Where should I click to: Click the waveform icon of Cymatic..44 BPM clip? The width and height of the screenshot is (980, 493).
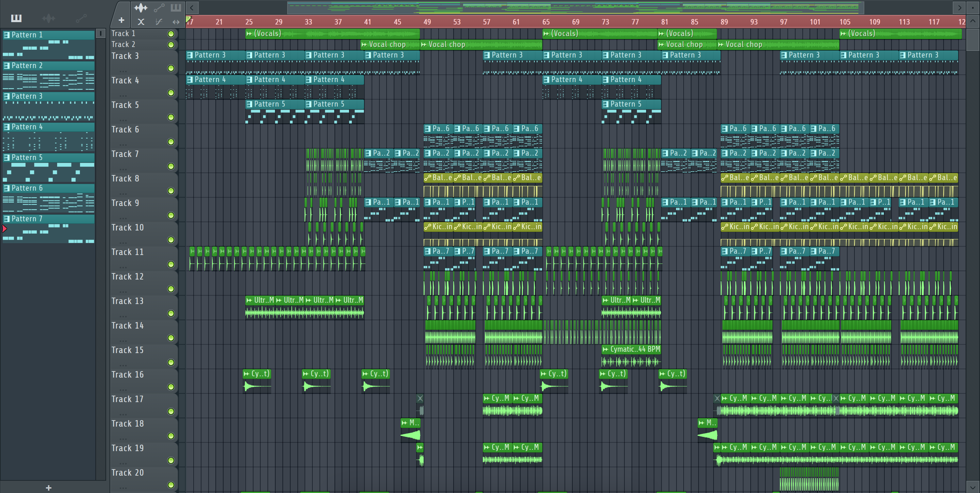[x=605, y=349]
